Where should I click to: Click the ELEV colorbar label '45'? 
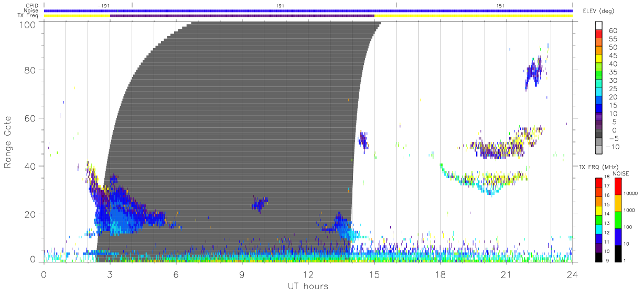tap(613, 56)
